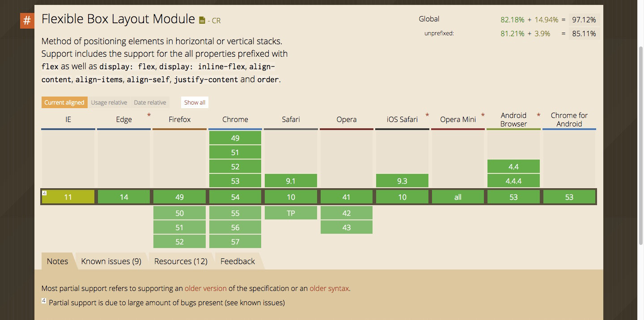Click the Firefox 52 cell

tap(179, 242)
